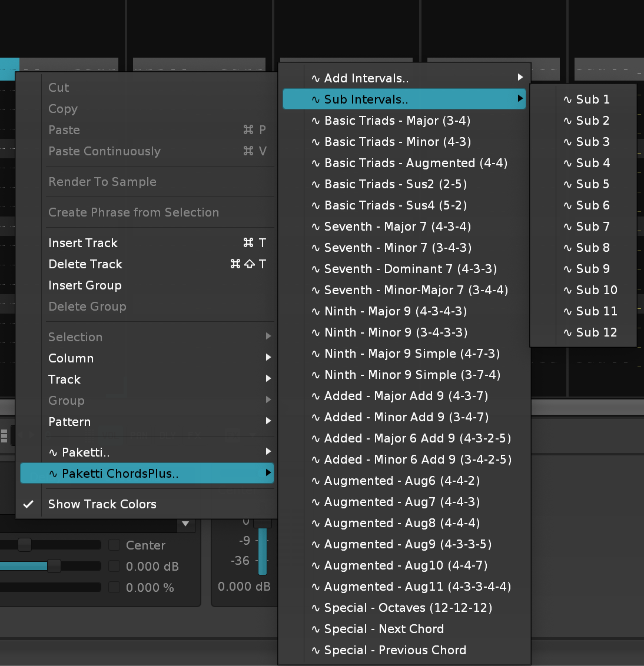The width and height of the screenshot is (644, 666).
Task: Open the Column submenu
Action: (147, 358)
